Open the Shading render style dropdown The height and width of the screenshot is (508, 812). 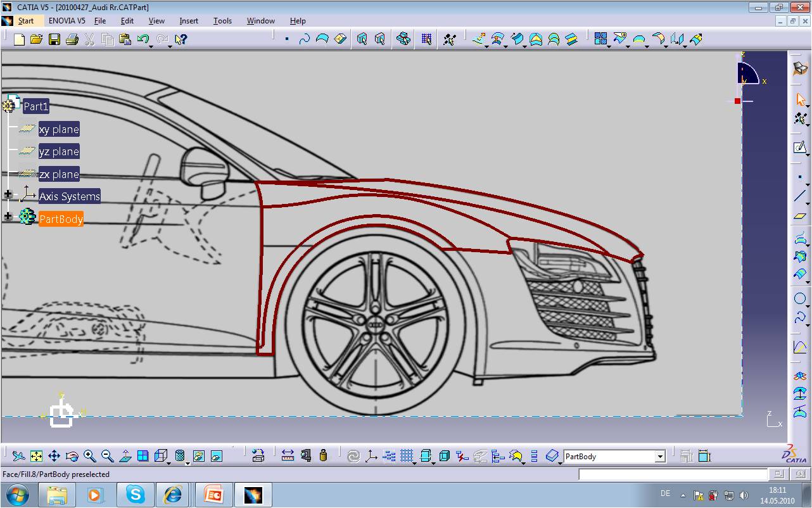[x=187, y=462]
